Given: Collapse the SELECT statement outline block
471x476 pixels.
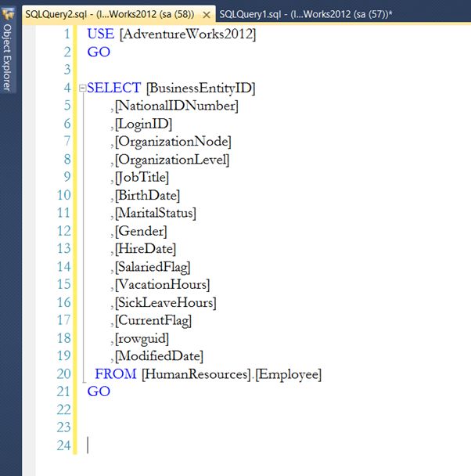Looking at the screenshot, I should pos(82,88).
